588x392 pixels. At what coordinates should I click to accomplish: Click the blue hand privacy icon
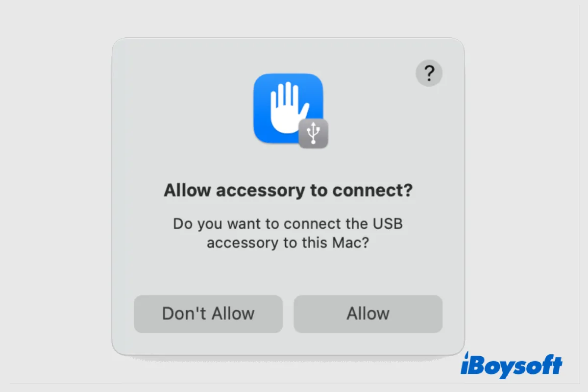288,108
